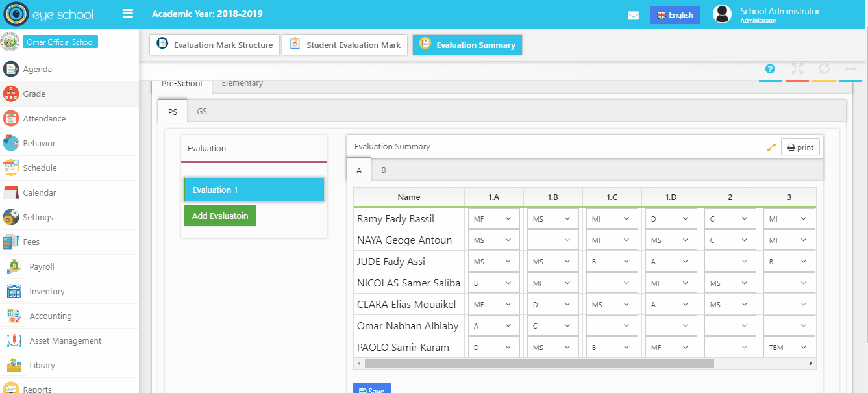
Task: Open the messages envelope icon
Action: click(x=634, y=14)
